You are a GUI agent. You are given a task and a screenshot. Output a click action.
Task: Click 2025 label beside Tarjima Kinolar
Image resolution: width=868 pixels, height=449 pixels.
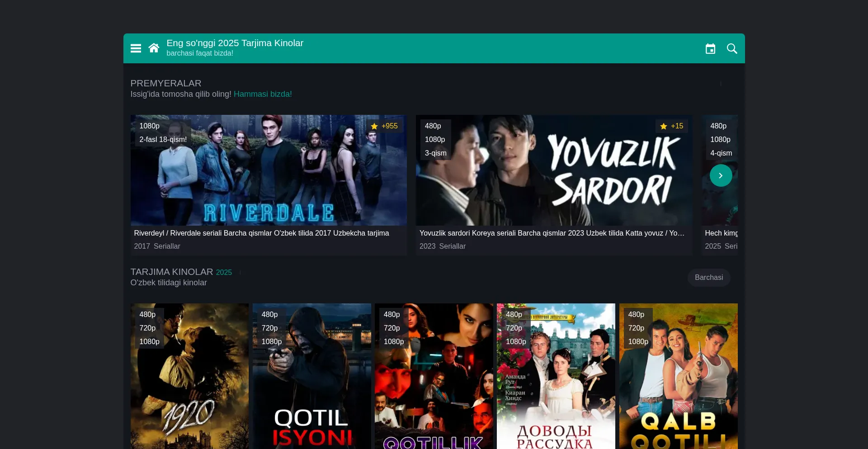tap(224, 272)
